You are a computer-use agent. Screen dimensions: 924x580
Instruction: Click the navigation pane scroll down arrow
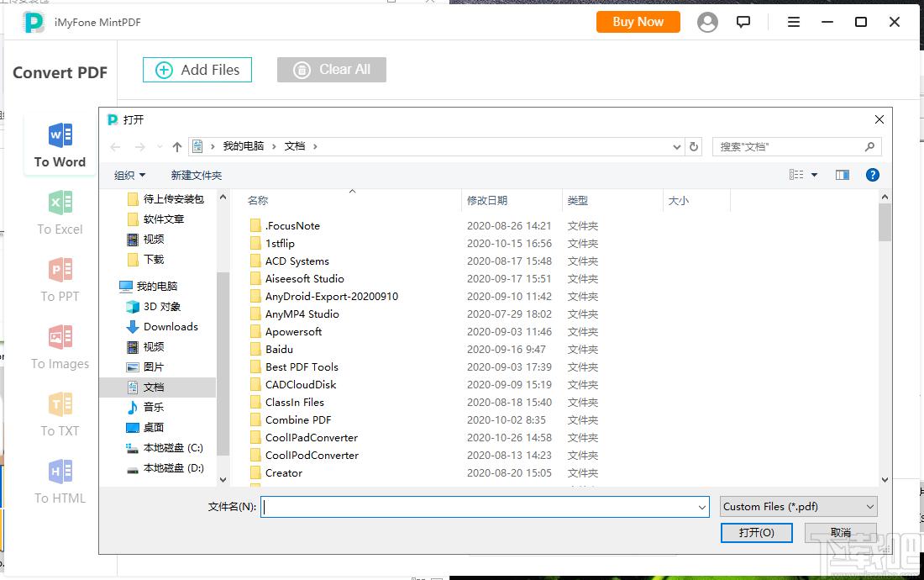pos(223,480)
